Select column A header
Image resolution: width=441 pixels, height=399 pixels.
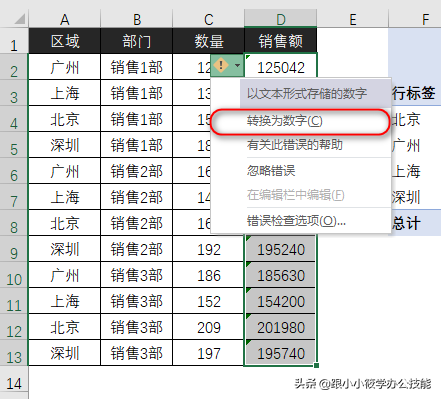65,19
